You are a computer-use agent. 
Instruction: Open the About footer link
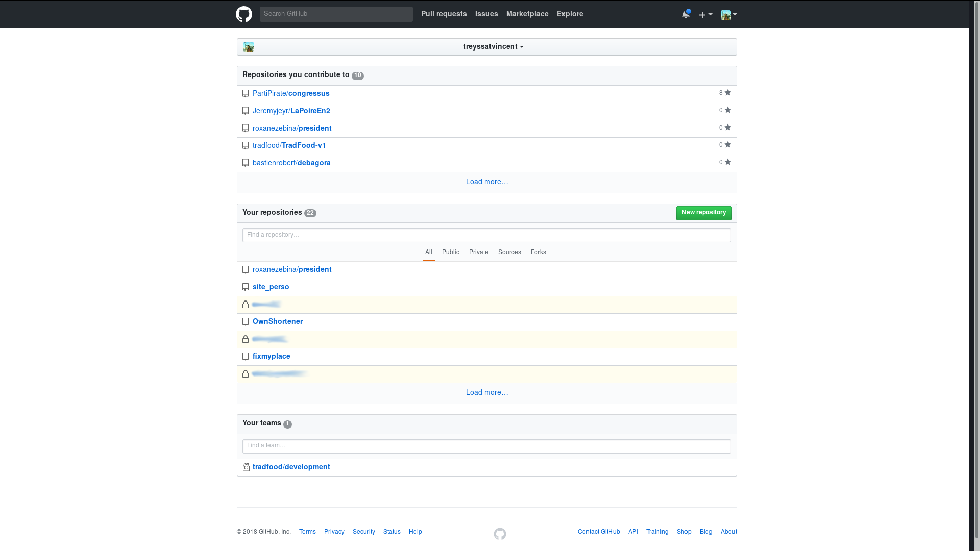coord(729,532)
